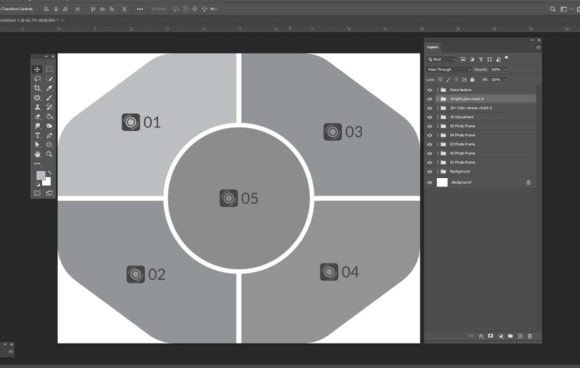The image size is (580, 368).
Task: Open the Kind filter dropdown
Action: coord(442,59)
